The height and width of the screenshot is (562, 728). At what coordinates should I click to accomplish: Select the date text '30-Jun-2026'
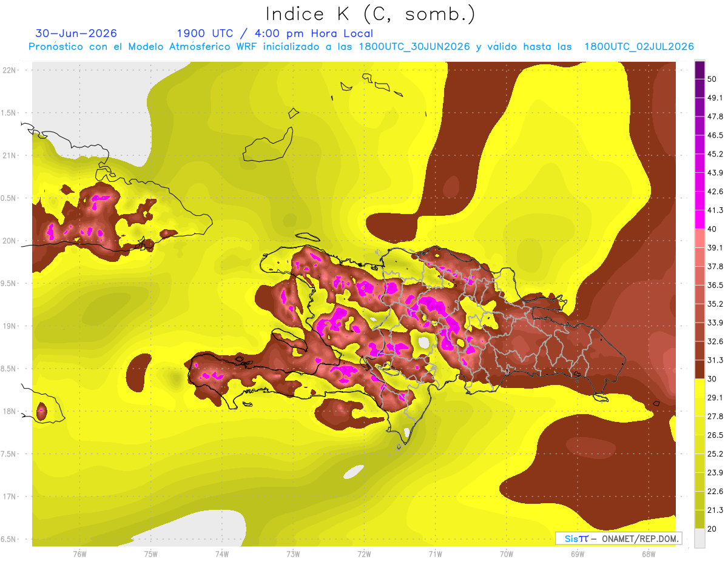click(76, 33)
